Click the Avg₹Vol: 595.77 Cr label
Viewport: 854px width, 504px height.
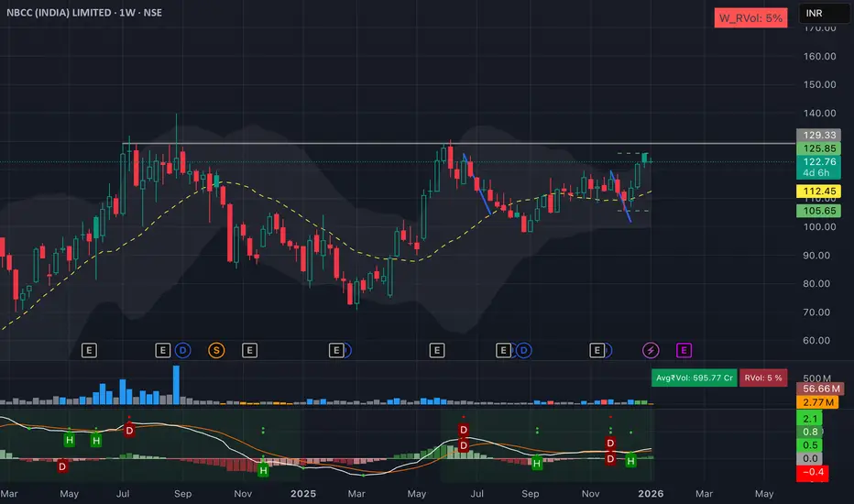[x=695, y=378]
